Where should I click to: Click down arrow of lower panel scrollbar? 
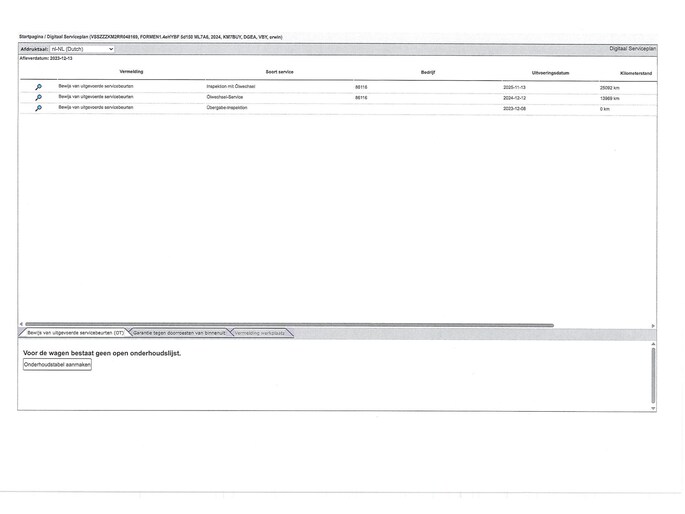[x=653, y=407]
